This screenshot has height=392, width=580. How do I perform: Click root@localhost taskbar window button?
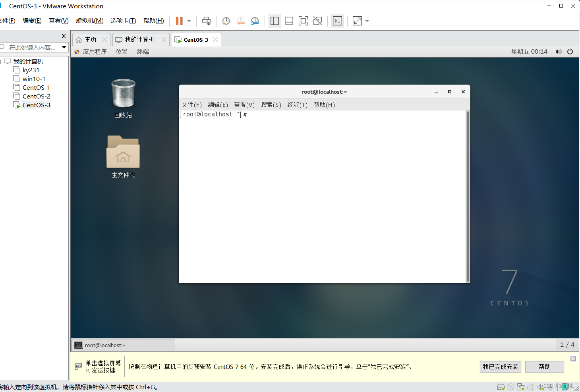pyautogui.click(x=123, y=345)
